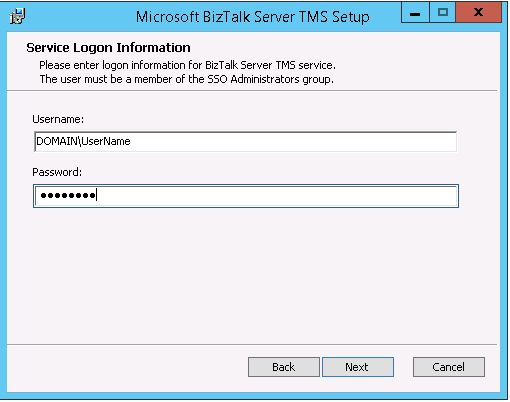Click the 'Microsoft BizTalk Server TMS Setup' title
The height and width of the screenshot is (402, 510).
[x=253, y=17]
